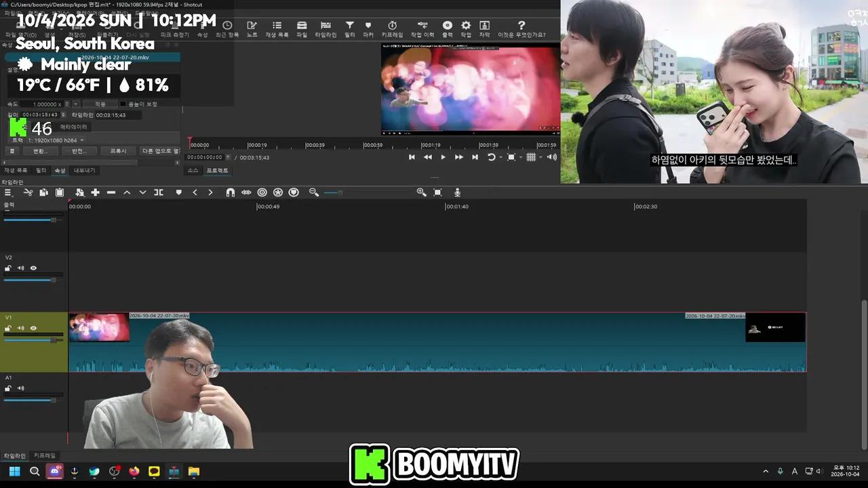Hide the V1 track with eye icon
This screenshot has height=488, width=868.
33,328
